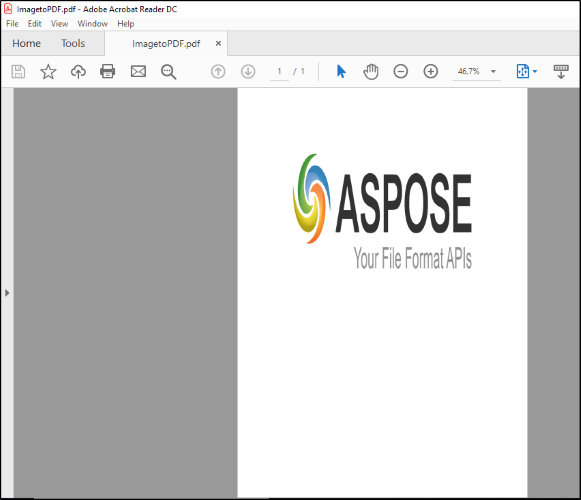Switch to the Tools tab
The height and width of the screenshot is (500, 581).
[x=73, y=43]
